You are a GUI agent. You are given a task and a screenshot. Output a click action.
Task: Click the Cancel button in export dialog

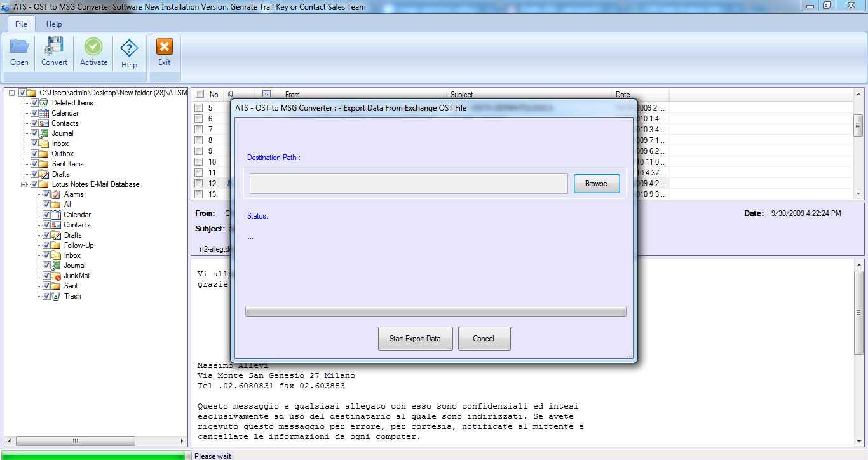pyautogui.click(x=484, y=339)
